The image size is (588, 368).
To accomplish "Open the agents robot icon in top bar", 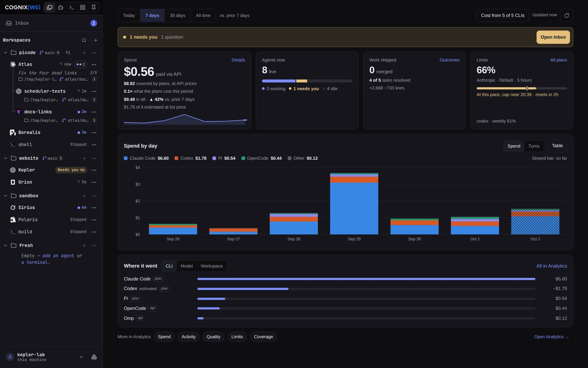I will [60, 7].
